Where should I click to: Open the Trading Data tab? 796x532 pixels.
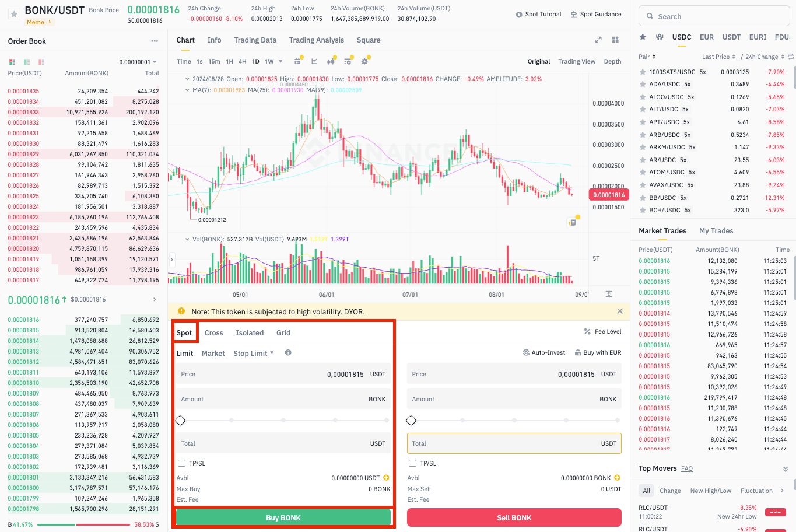(x=255, y=40)
